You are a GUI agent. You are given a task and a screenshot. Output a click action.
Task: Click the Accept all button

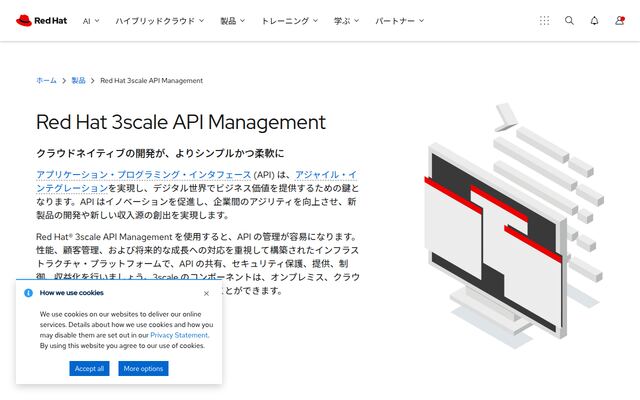tap(89, 369)
